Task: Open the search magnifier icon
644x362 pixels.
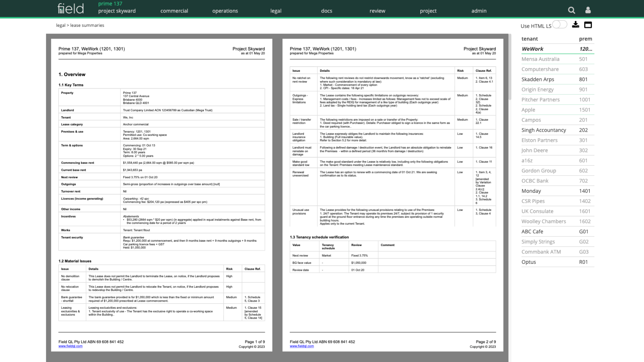Action: point(572,10)
